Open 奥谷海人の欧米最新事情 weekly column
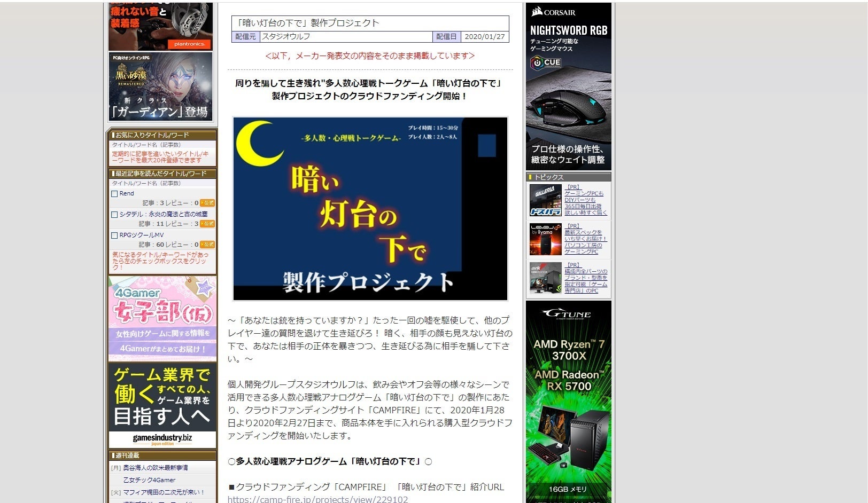Screen dimensions: 868x503 (156, 468)
